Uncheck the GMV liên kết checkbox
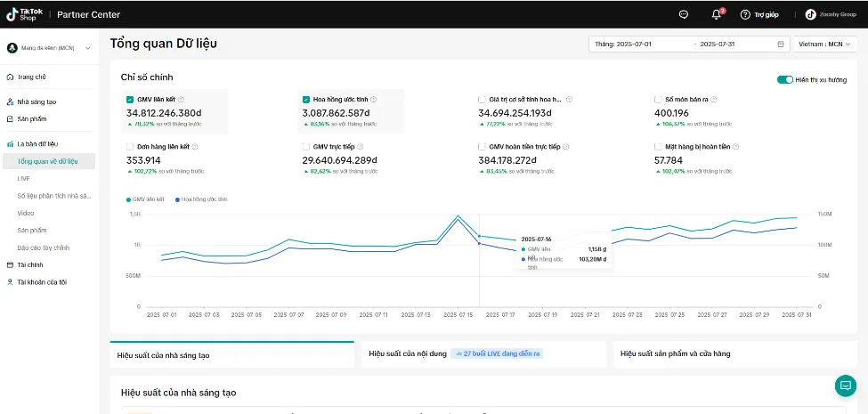The image size is (868, 414). [x=131, y=100]
